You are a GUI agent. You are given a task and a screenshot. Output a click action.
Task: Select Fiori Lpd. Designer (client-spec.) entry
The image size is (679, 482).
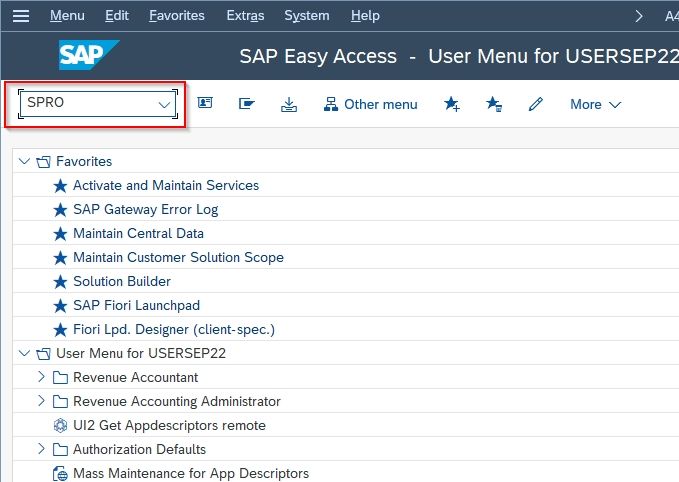click(x=174, y=330)
